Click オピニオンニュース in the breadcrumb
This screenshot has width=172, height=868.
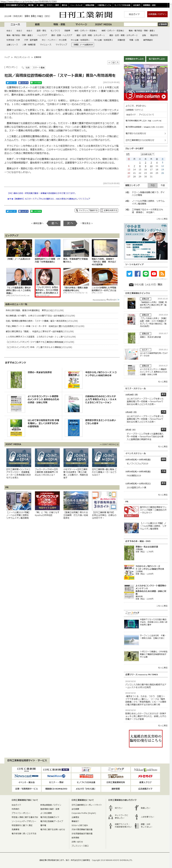pos(22,57)
